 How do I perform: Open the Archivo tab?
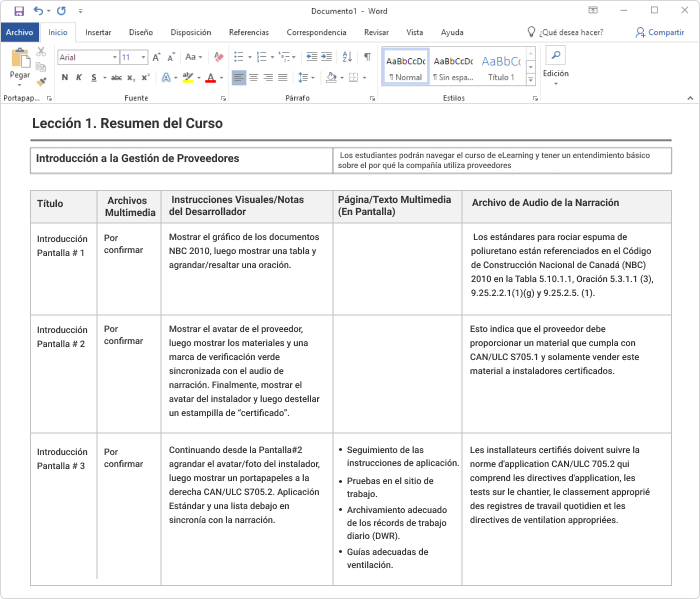(20, 32)
